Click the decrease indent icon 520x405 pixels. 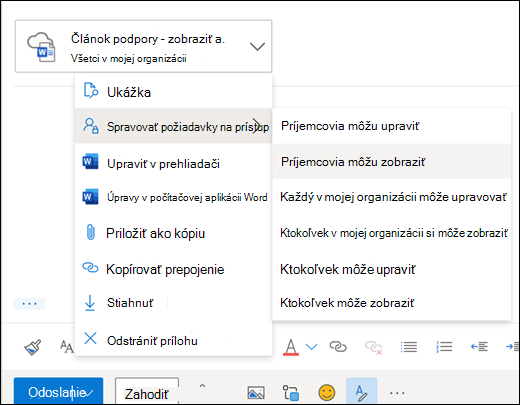point(479,347)
